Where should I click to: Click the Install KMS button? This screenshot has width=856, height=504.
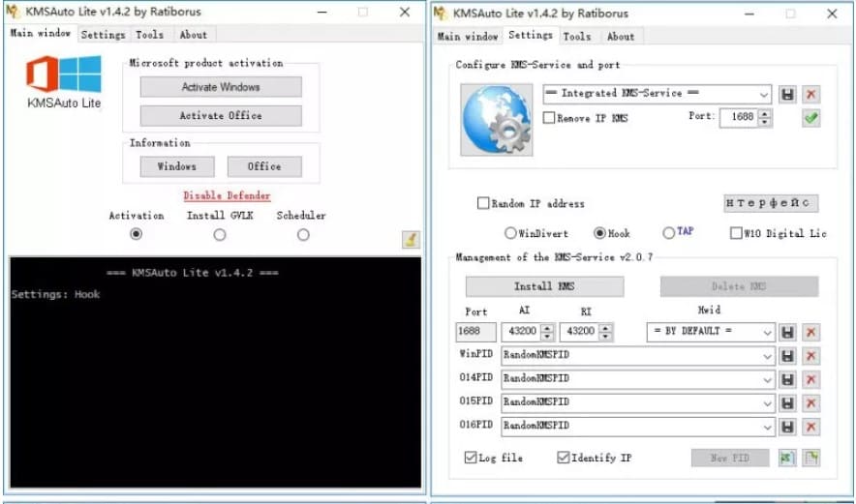click(544, 286)
